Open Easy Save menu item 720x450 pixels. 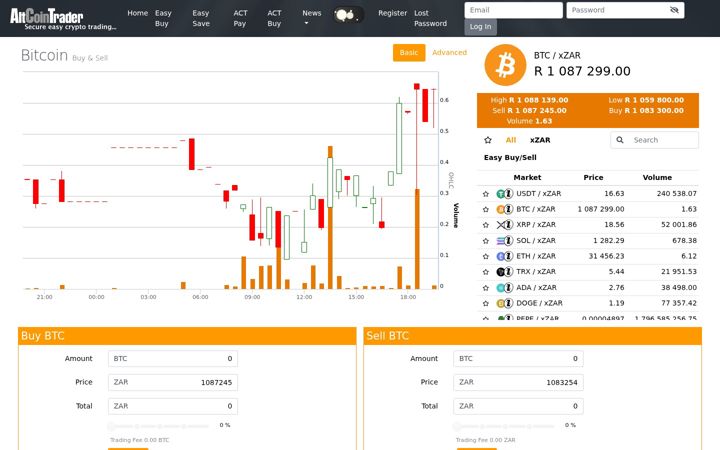(x=201, y=18)
